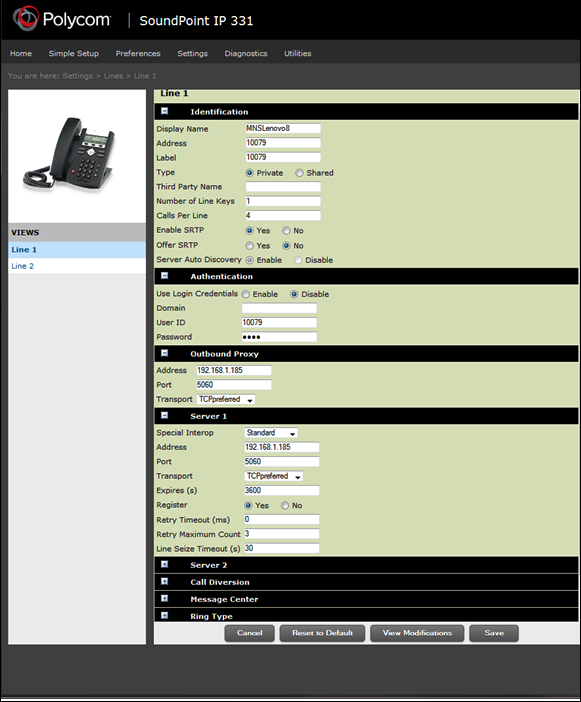Click the Third Party Name field
This screenshot has width=581, height=702.
point(283,187)
